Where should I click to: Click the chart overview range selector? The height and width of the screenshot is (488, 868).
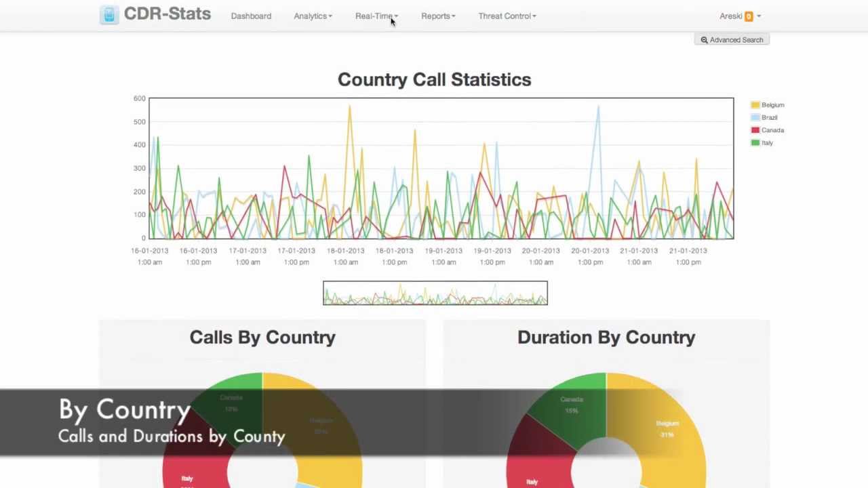[x=435, y=293]
